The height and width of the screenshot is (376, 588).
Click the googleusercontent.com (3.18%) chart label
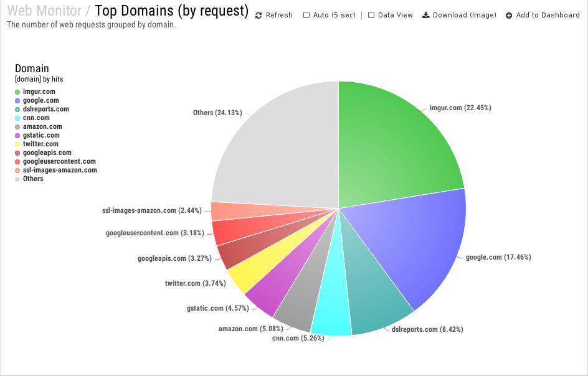pos(155,233)
